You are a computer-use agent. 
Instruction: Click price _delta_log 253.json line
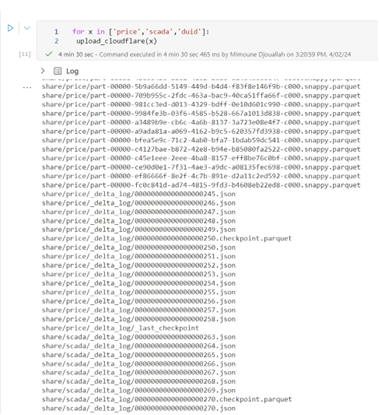139,274
